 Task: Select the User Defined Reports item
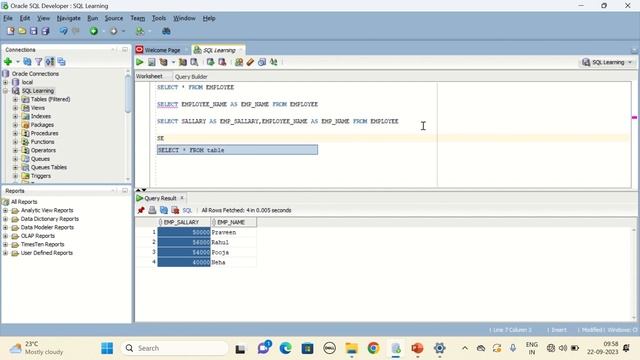pyautogui.click(x=47, y=253)
